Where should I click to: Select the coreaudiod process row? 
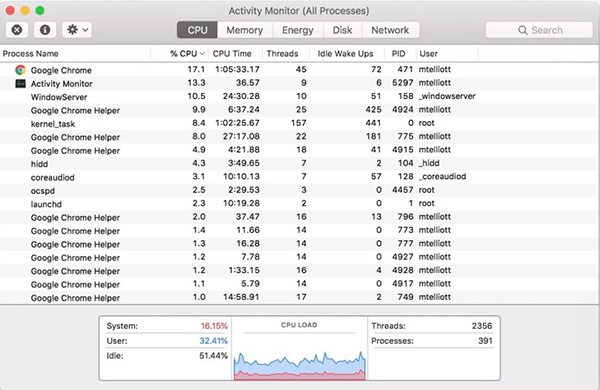click(x=299, y=177)
